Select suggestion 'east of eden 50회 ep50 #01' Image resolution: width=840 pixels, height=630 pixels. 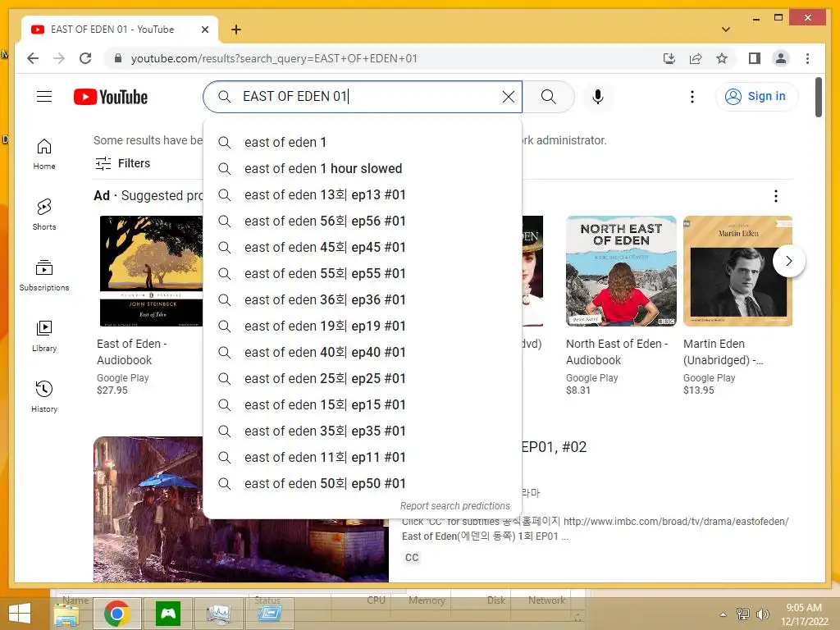[362, 484]
